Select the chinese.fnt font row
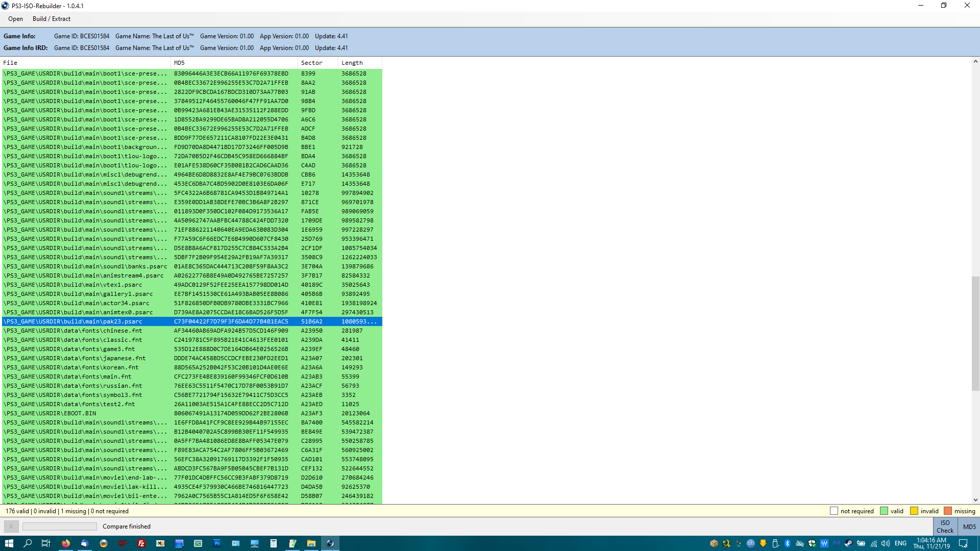Image resolution: width=980 pixels, height=551 pixels. 192,331
